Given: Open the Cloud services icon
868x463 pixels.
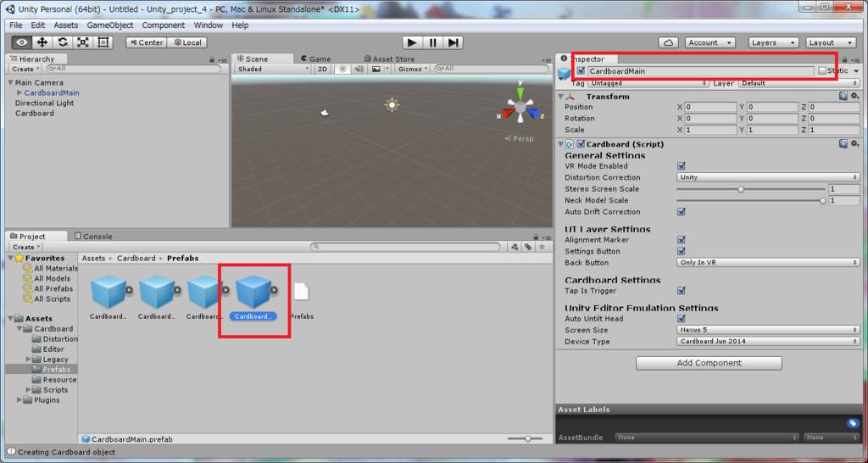Looking at the screenshot, I should coord(669,42).
